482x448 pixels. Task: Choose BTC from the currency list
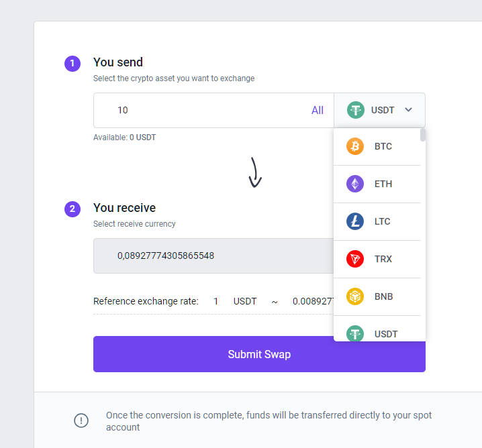(377, 146)
